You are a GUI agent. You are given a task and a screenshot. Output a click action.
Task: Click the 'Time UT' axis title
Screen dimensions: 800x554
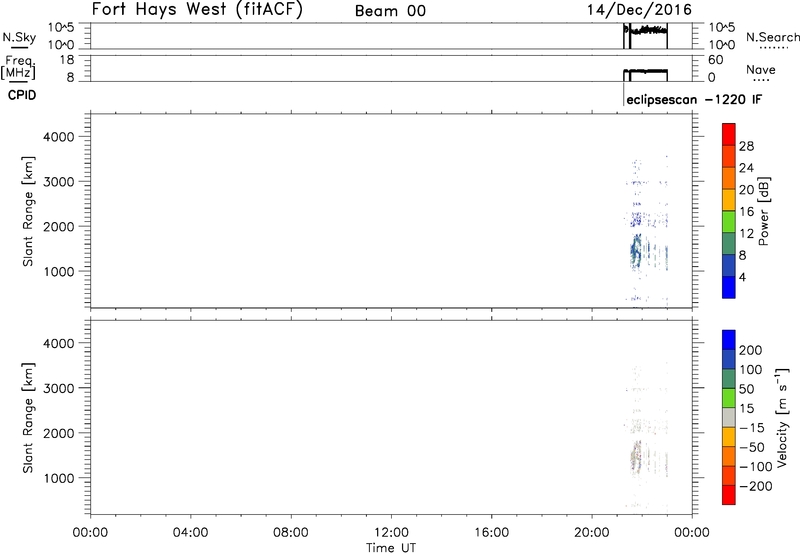point(391,548)
